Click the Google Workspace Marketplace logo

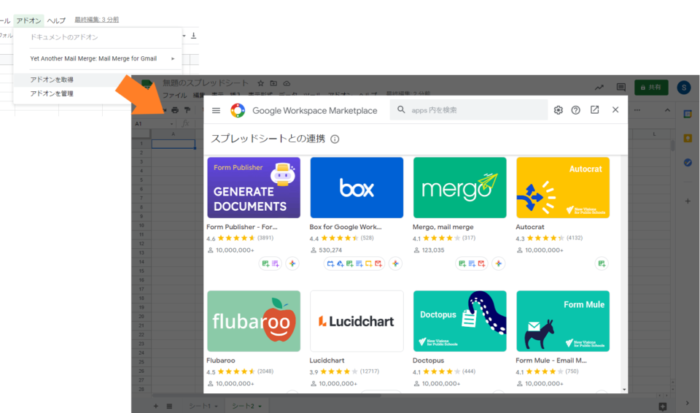click(x=238, y=110)
